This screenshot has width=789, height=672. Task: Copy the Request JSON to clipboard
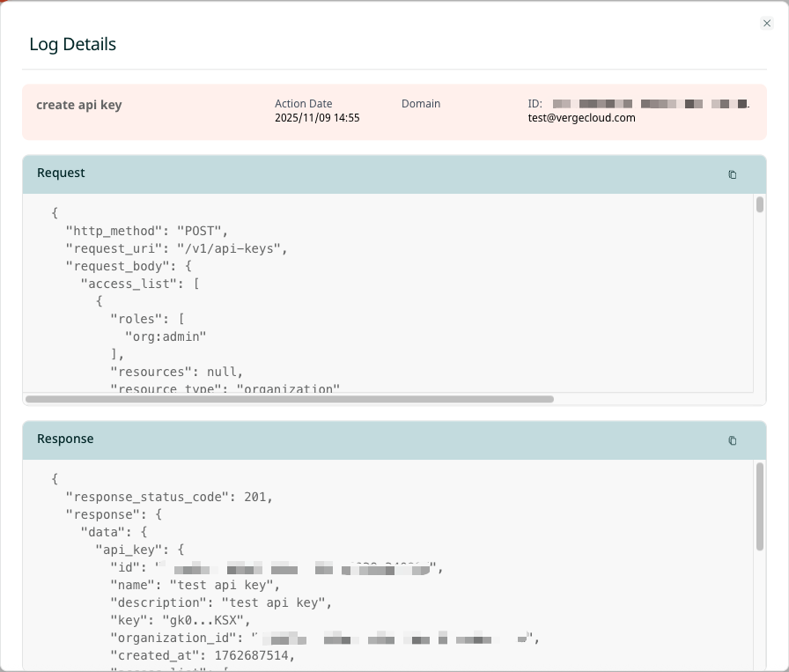pyautogui.click(x=732, y=174)
